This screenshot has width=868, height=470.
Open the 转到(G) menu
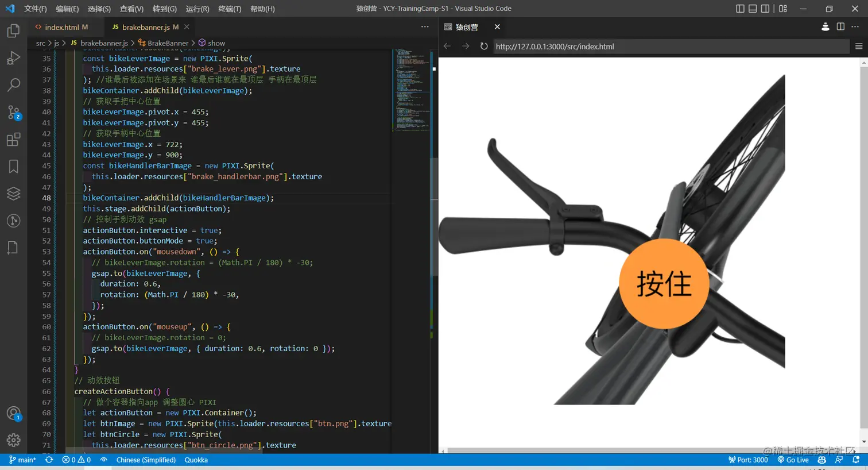point(165,9)
